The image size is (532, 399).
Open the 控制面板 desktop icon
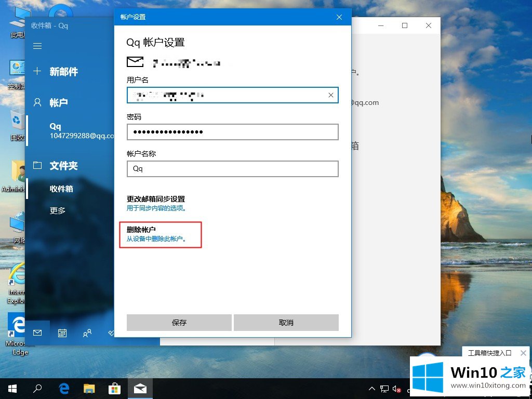[x=16, y=75]
